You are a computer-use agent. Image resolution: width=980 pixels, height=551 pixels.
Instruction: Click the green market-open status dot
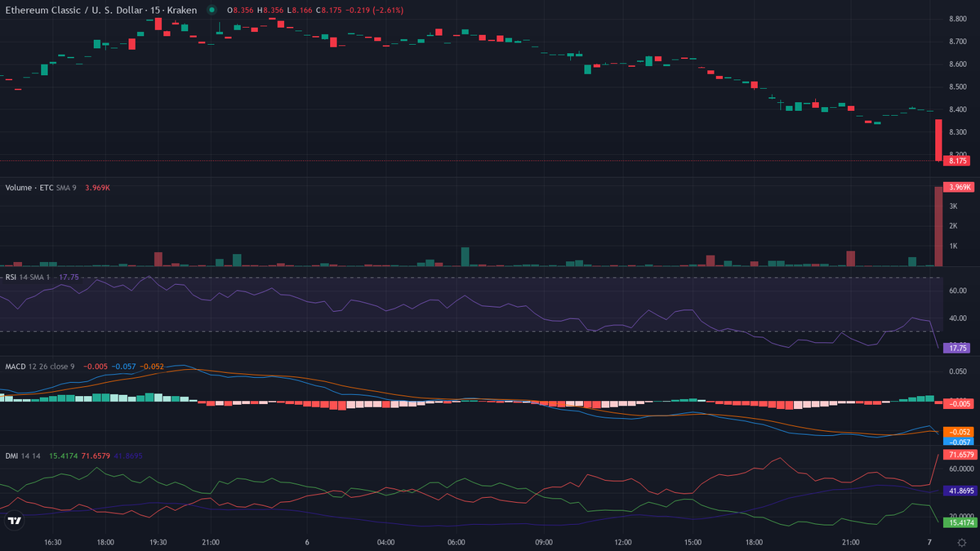(212, 10)
